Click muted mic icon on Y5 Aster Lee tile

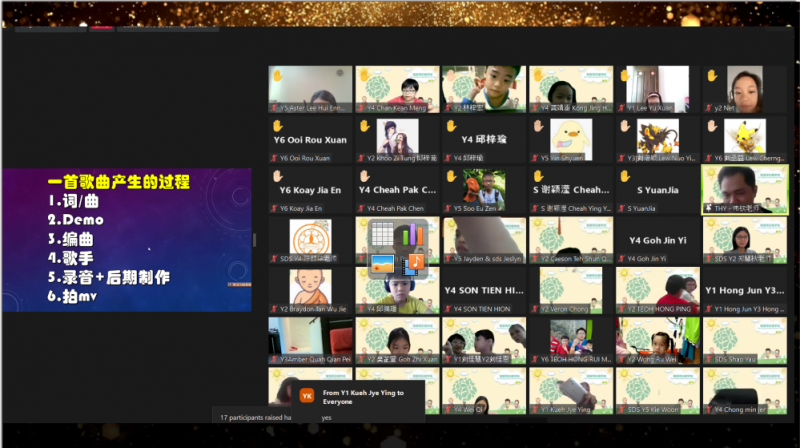(x=274, y=107)
